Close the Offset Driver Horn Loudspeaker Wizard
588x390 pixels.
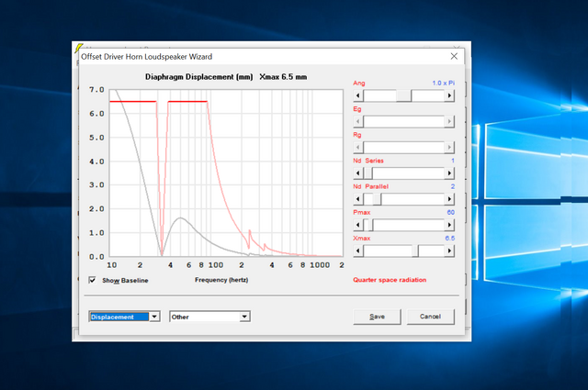click(454, 56)
